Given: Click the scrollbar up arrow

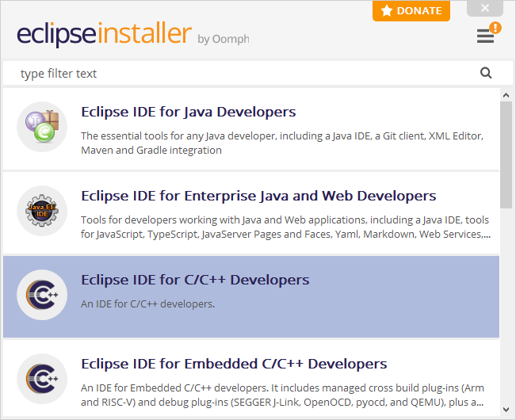Looking at the screenshot, I should click(x=506, y=95).
